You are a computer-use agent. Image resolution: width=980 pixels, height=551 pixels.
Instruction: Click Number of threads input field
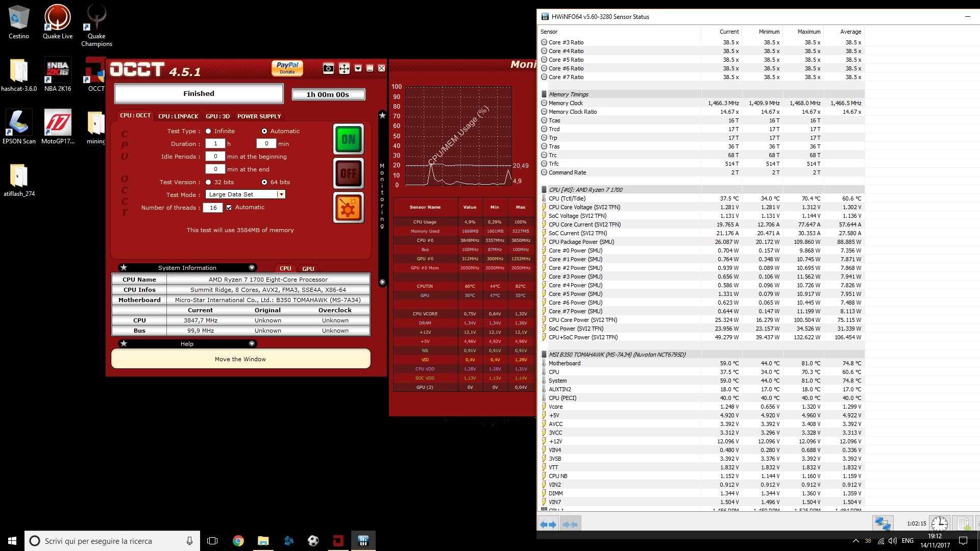[213, 208]
